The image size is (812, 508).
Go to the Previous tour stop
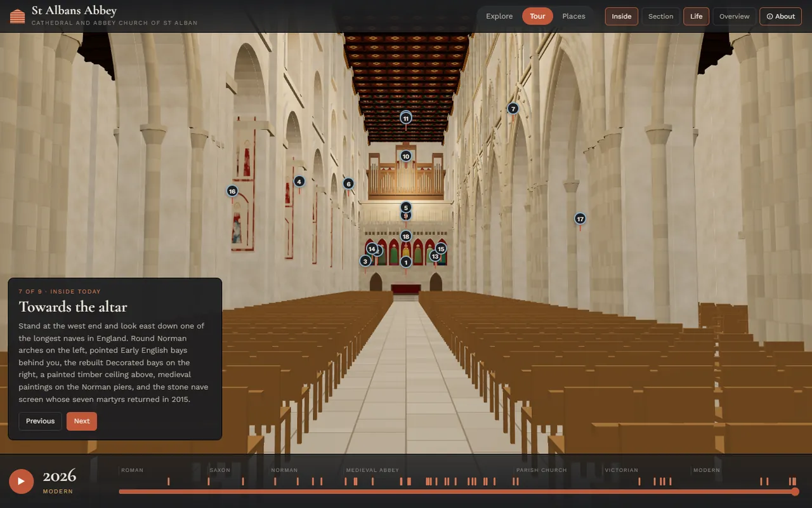41,421
